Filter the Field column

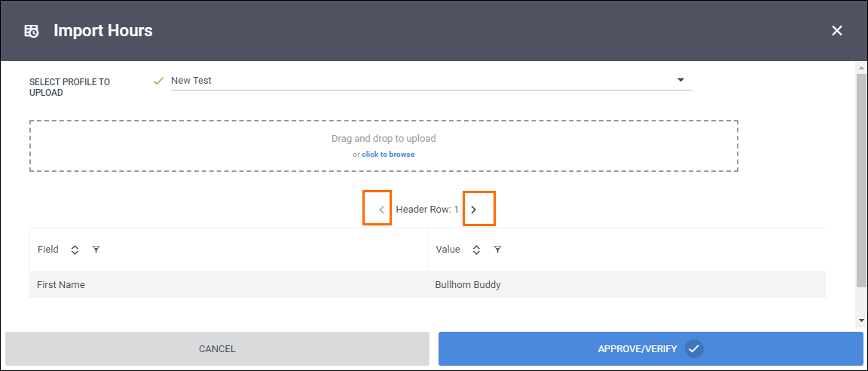(96, 250)
